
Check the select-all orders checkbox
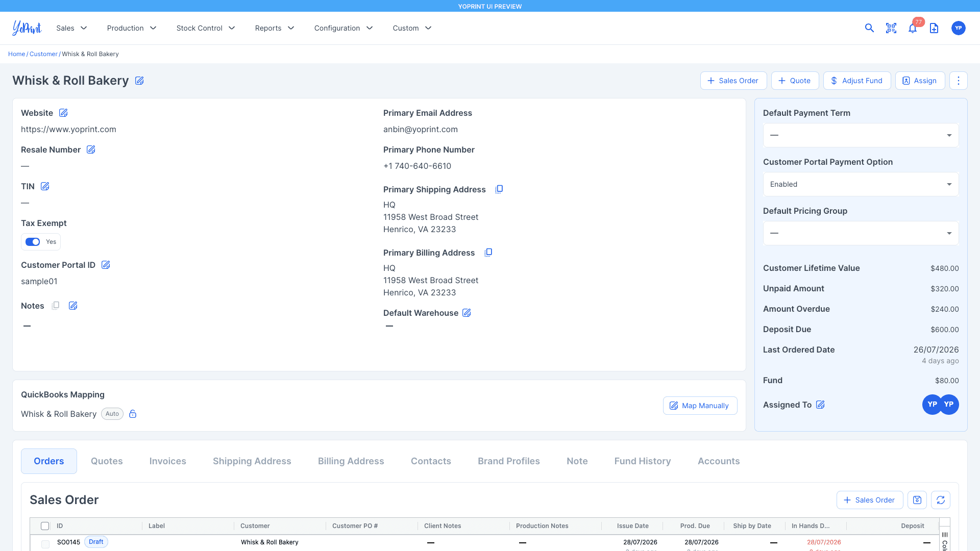45,526
